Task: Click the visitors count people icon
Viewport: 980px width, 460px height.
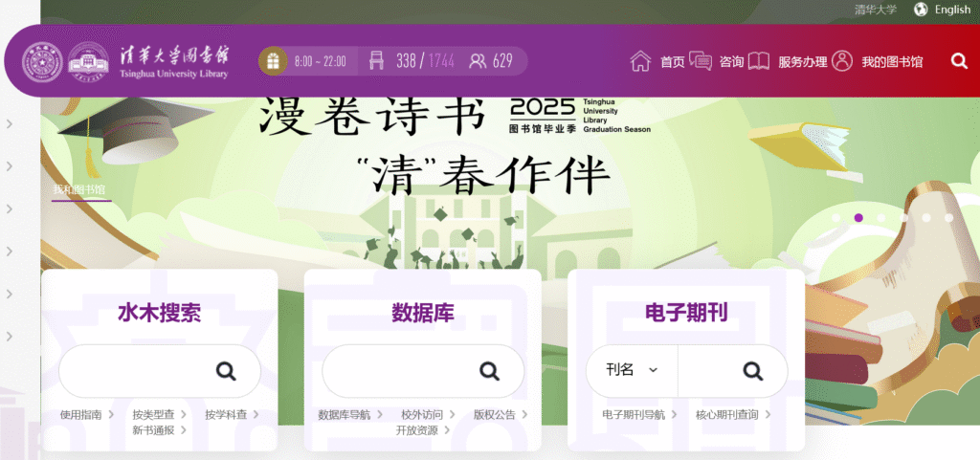Action: point(478,61)
